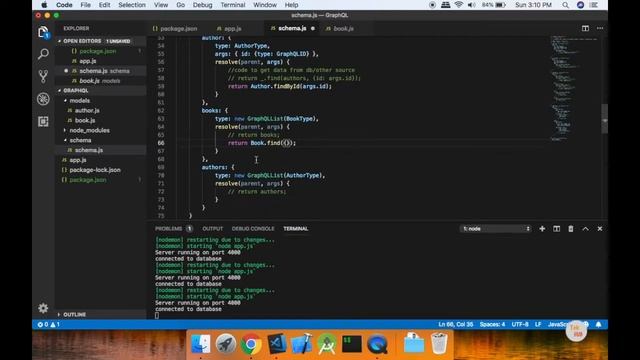Open Spotlight search in menu bar

[x=565, y=5]
